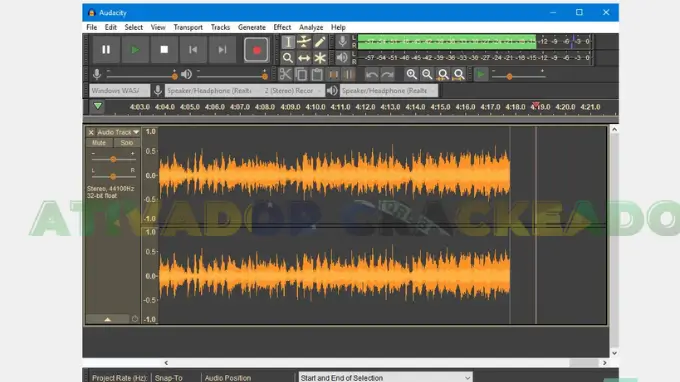Select the Selection (I-beam) tool
The width and height of the screenshot is (680, 382).
pos(288,42)
